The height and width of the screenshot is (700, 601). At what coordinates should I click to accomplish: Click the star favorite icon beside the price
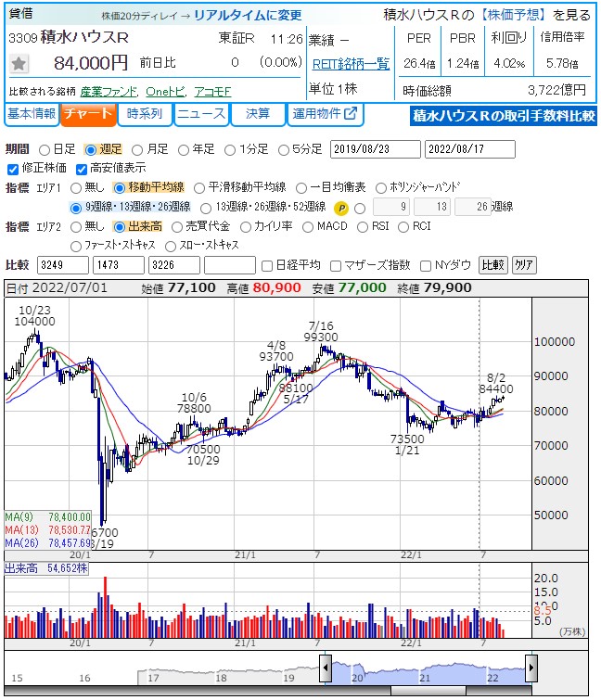click(19, 64)
